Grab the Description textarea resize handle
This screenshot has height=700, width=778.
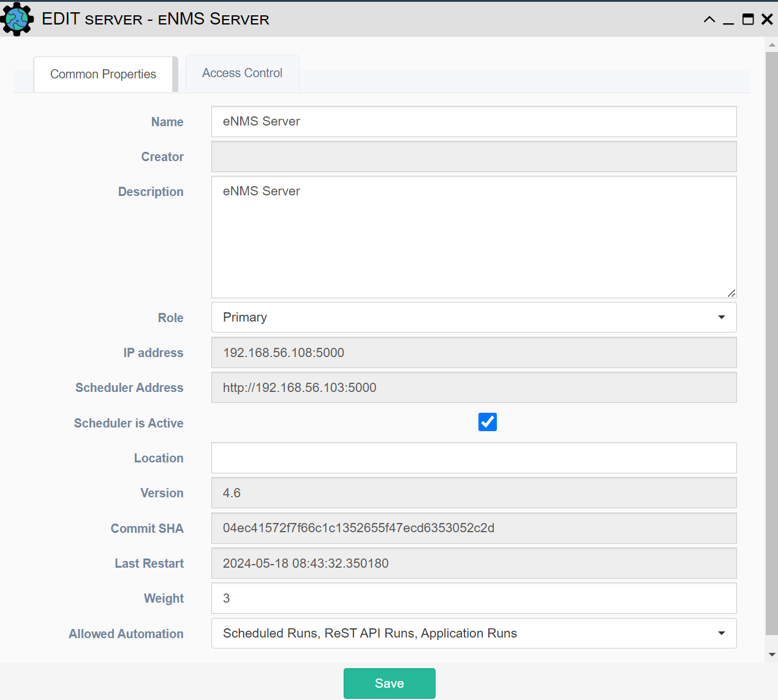[731, 293]
